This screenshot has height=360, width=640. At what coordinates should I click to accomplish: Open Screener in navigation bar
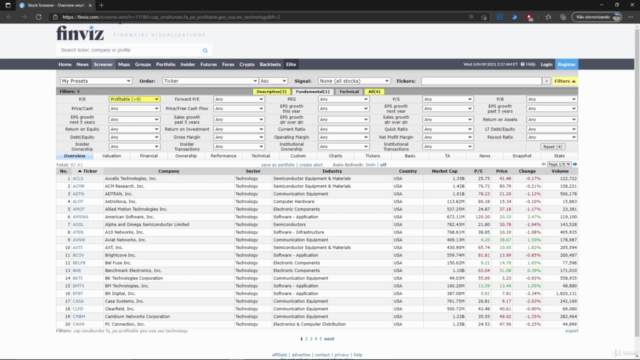[x=103, y=64]
